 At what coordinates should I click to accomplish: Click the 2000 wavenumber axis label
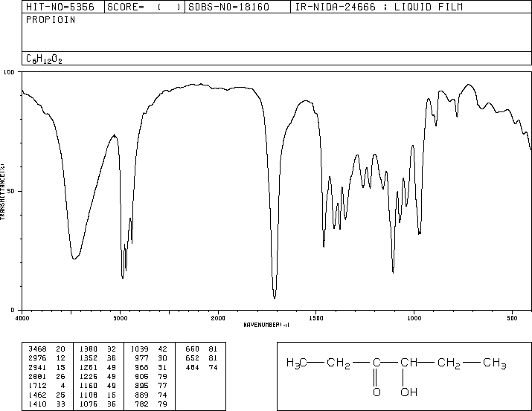point(218,318)
